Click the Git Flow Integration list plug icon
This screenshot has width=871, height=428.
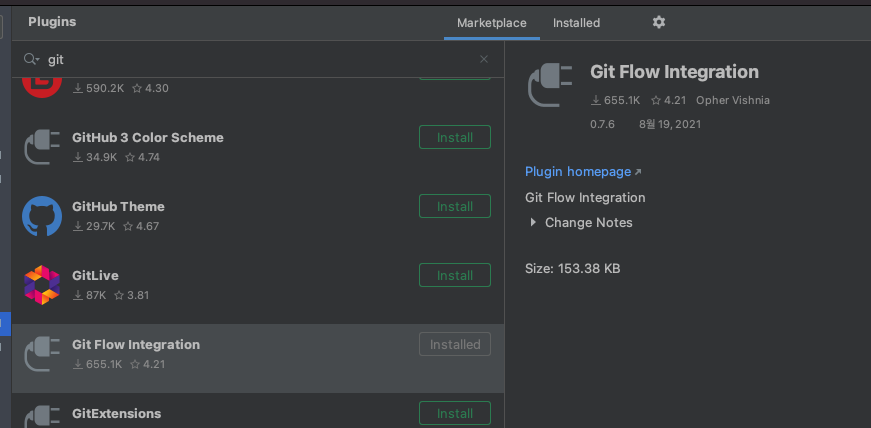point(42,354)
